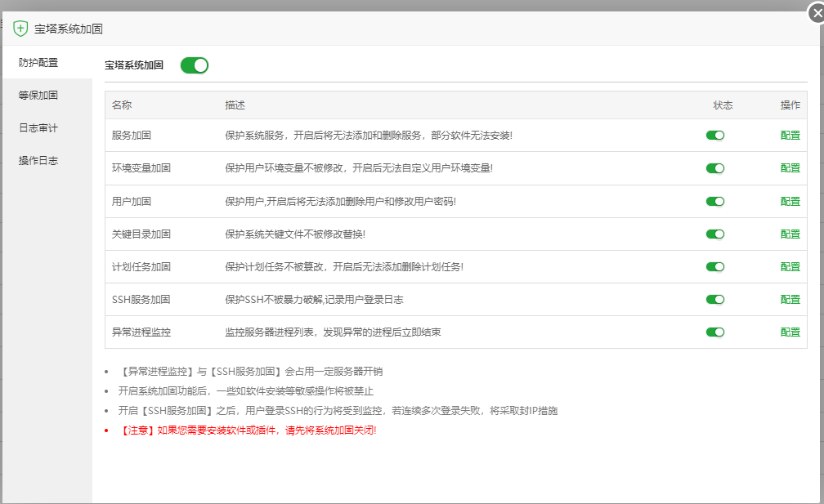Select the 计划任务加固 name cell

point(141,266)
